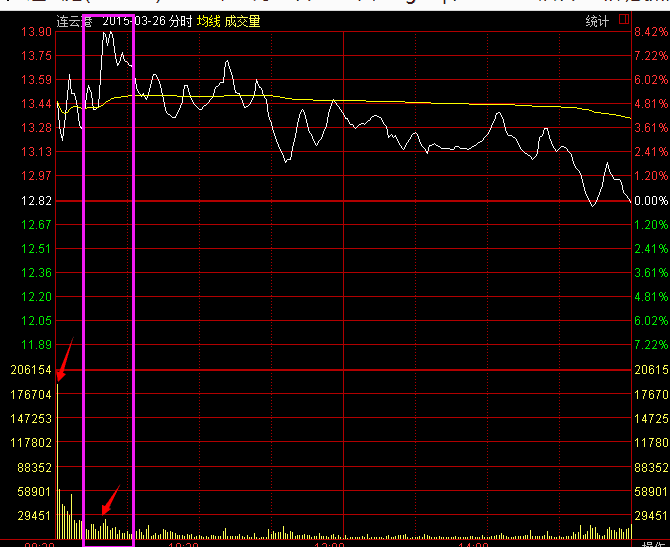This screenshot has width=670, height=547.
Task: Click red arrow pointing at opening volume bar
Action: point(64,359)
